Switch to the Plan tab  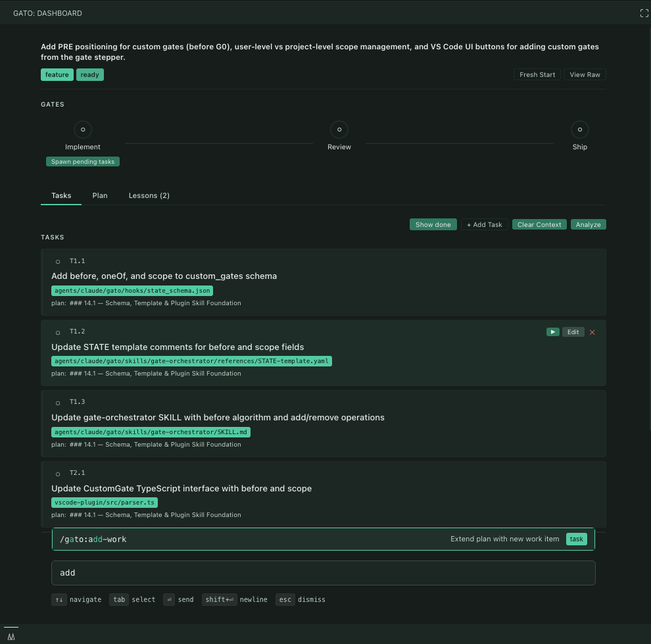point(99,195)
